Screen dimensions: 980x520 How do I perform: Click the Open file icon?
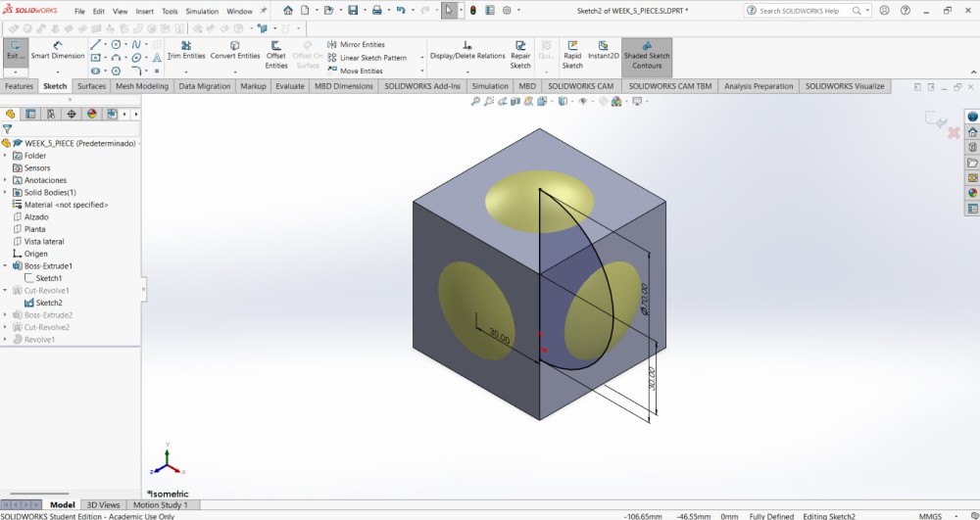[328, 10]
